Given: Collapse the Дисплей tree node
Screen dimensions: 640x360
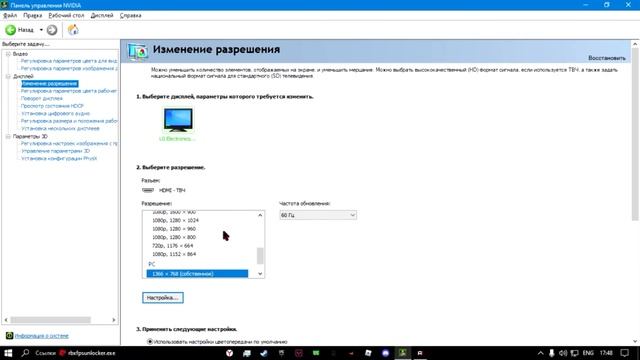Looking at the screenshot, I should [8, 76].
